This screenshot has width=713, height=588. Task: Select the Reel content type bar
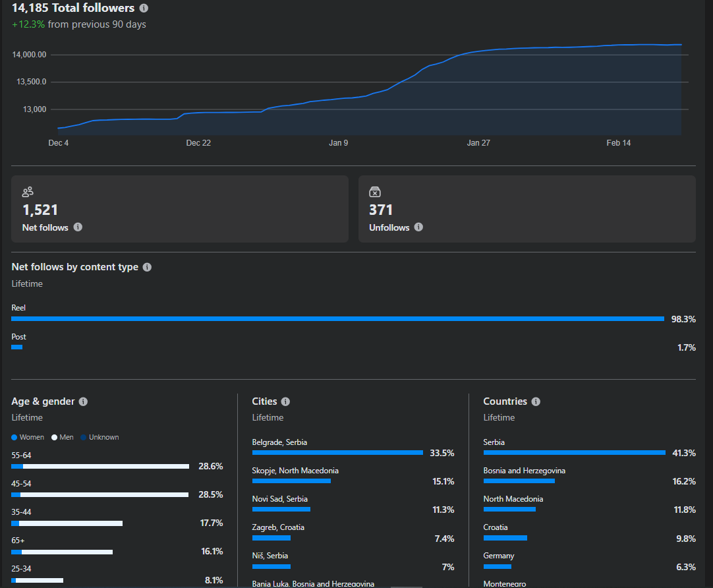tap(337, 319)
